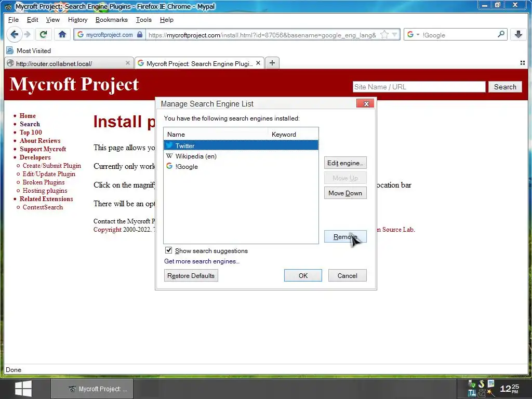This screenshot has width=532, height=399.
Task: Open the View menu
Action: (53, 20)
